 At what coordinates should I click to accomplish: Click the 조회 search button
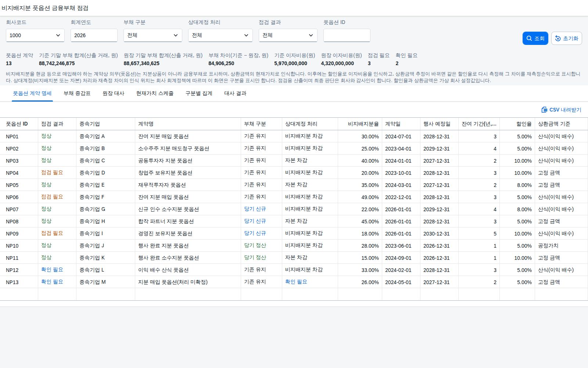(x=535, y=38)
